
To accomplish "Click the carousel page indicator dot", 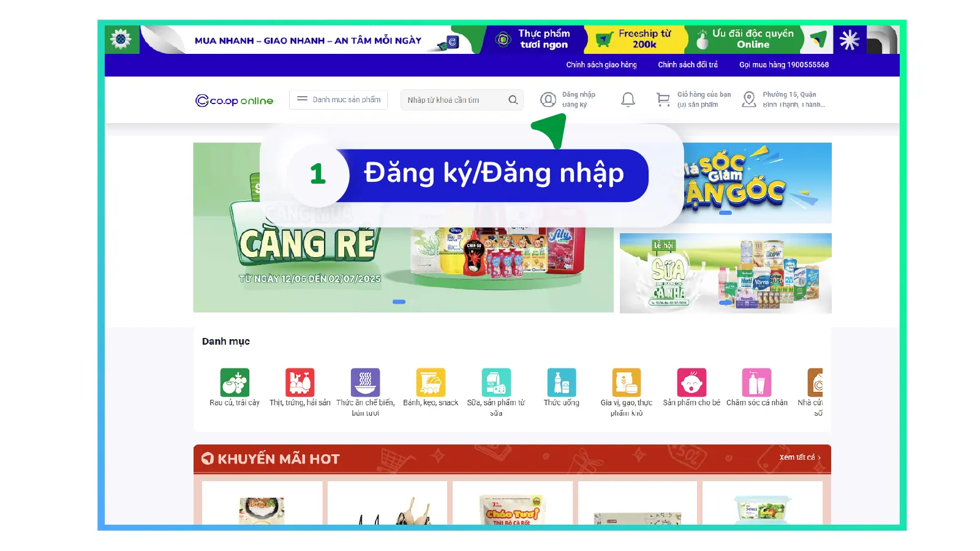I will pyautogui.click(x=400, y=301).
